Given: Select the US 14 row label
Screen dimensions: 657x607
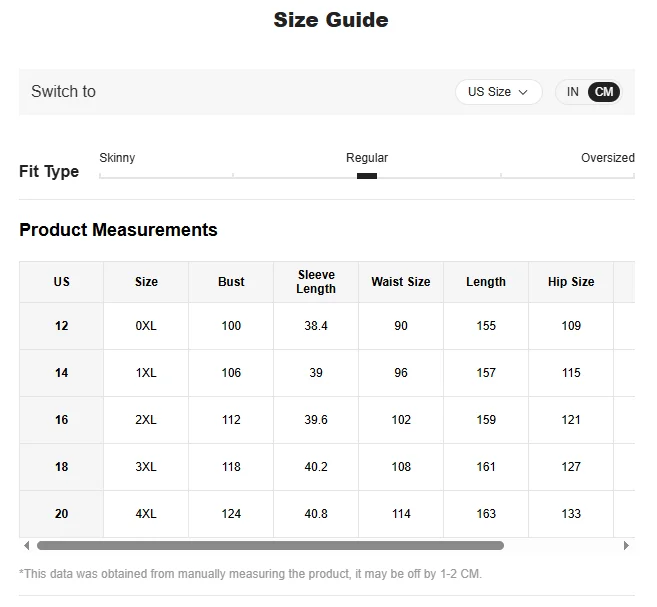Looking at the screenshot, I should point(62,373).
